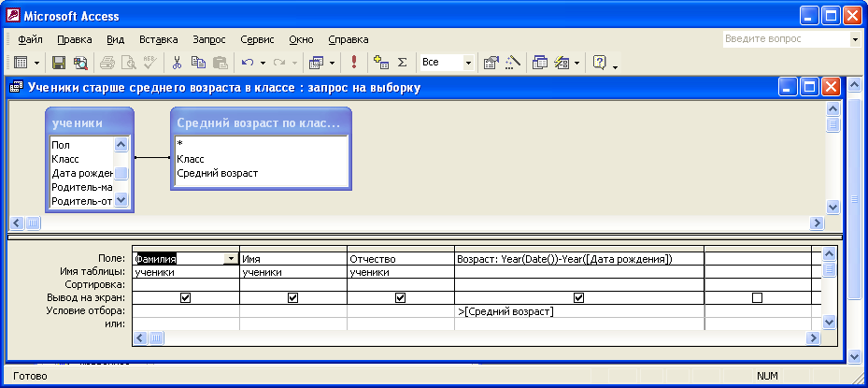868x388 pixels.
Task: Open the Query Type dropdown arrow
Action: coord(332,64)
